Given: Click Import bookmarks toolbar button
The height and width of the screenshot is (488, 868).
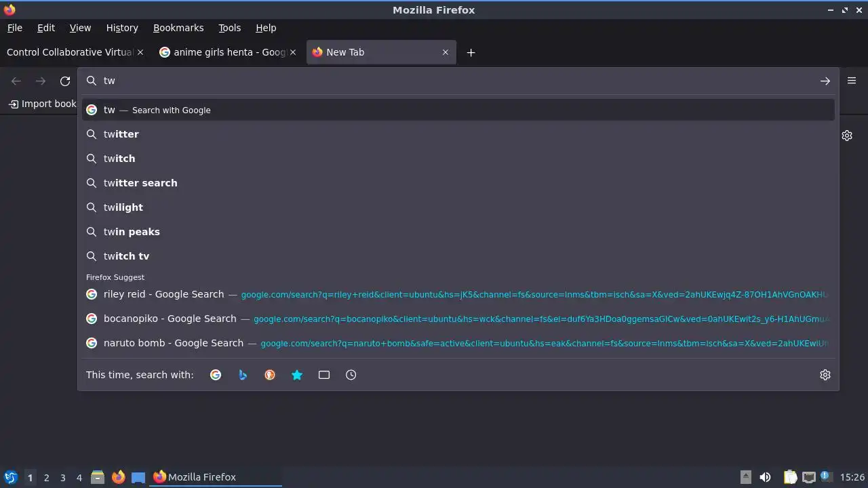Looking at the screenshot, I should click(42, 104).
